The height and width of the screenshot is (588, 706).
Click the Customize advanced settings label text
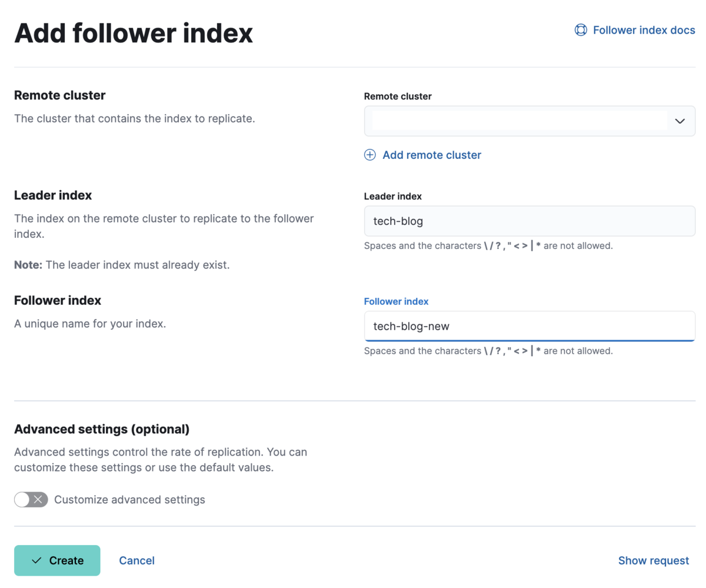pyautogui.click(x=129, y=500)
